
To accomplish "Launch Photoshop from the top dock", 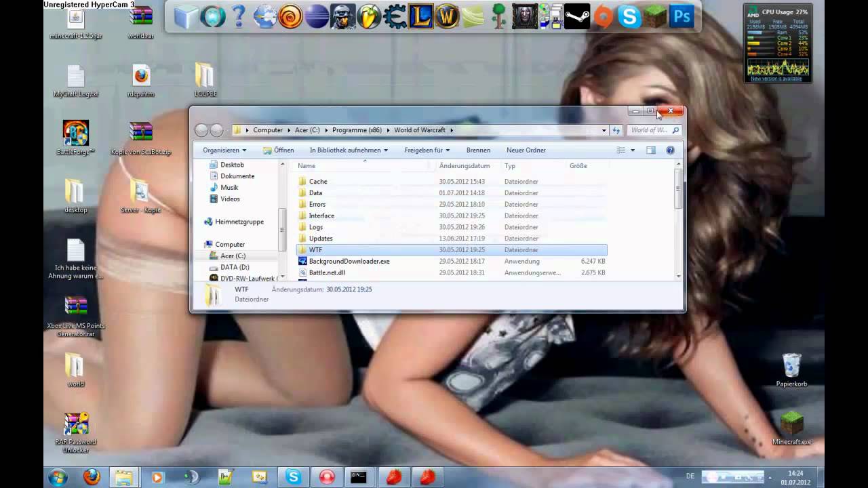I will pos(682,16).
